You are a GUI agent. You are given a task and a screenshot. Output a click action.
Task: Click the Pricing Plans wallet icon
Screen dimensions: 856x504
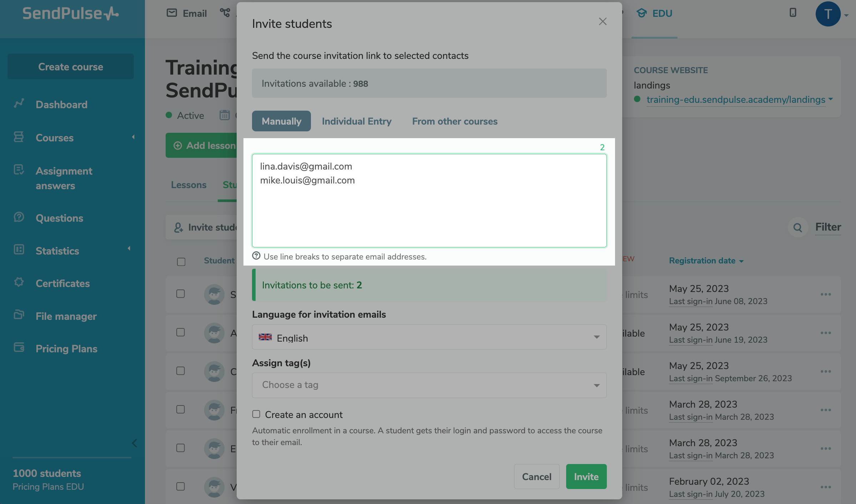(x=19, y=347)
